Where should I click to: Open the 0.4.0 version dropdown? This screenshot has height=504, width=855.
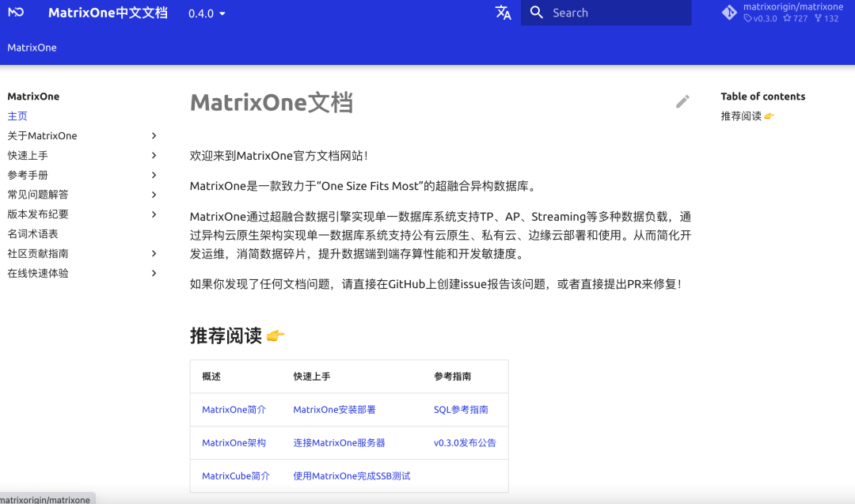click(x=207, y=13)
